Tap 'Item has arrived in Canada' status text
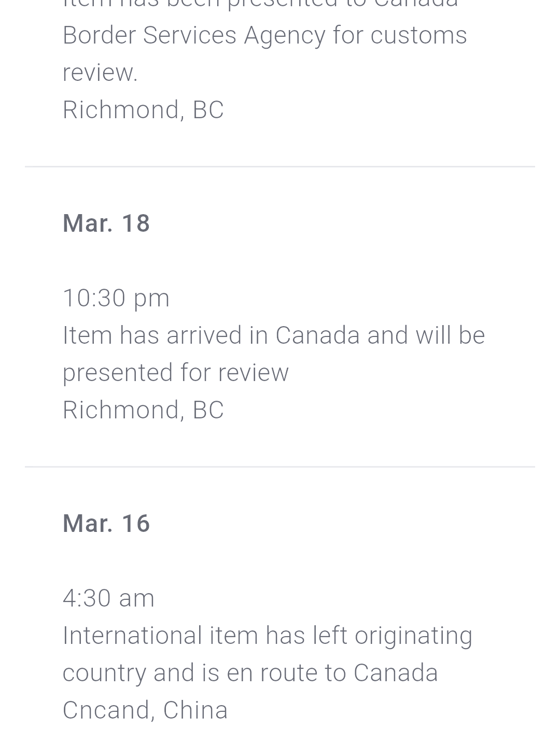Viewport: 560px width, 731px height. [x=211, y=335]
